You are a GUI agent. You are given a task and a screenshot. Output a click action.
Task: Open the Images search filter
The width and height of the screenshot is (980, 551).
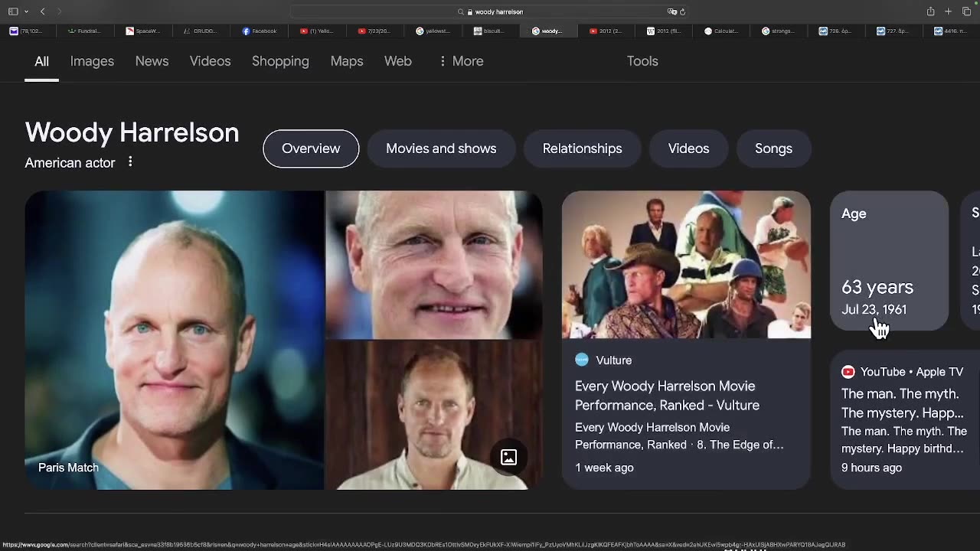92,61
